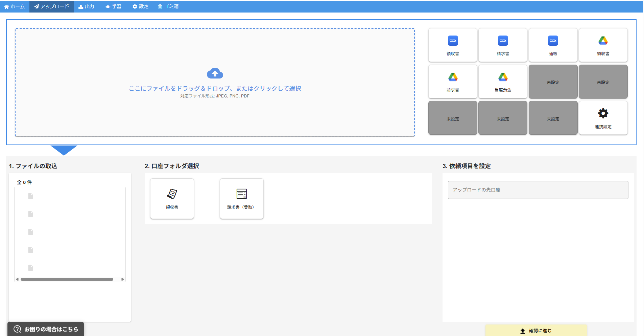Open the ホーム menu item
Image resolution: width=644 pixels, height=336 pixels.
pyautogui.click(x=15, y=6)
